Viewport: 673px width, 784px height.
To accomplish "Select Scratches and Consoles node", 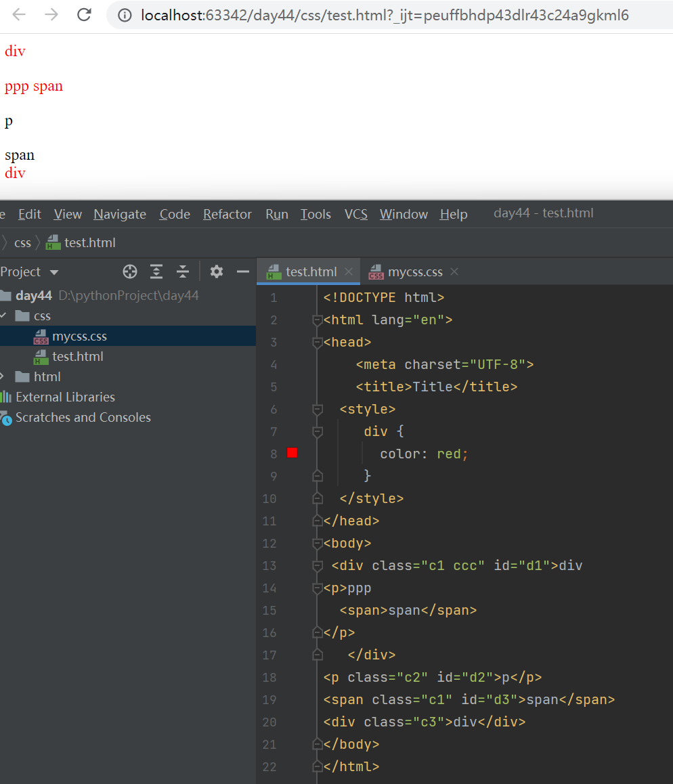I will 83,418.
